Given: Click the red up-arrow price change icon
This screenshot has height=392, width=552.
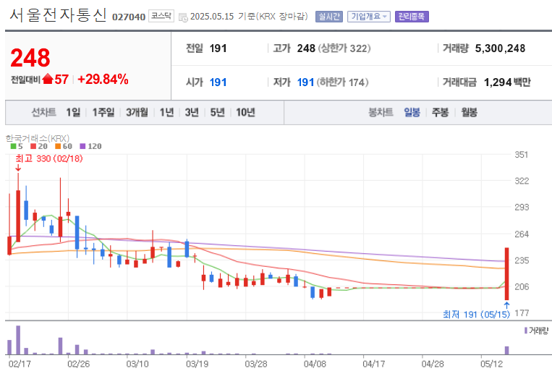Looking at the screenshot, I should point(48,79).
